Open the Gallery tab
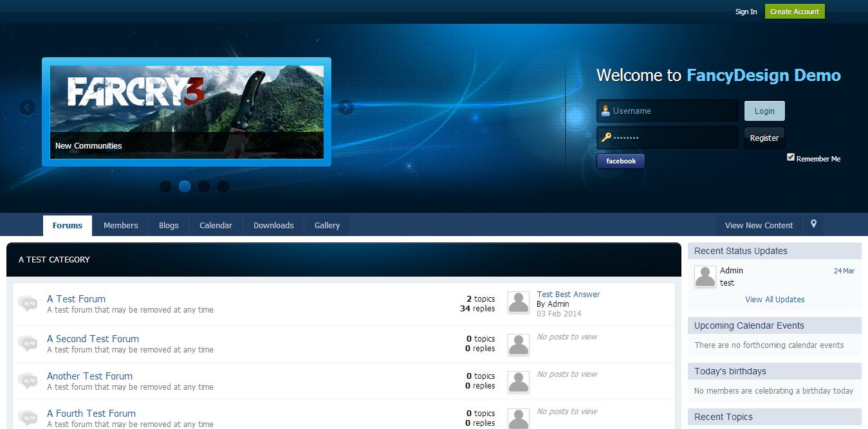This screenshot has width=868, height=429. coord(327,226)
